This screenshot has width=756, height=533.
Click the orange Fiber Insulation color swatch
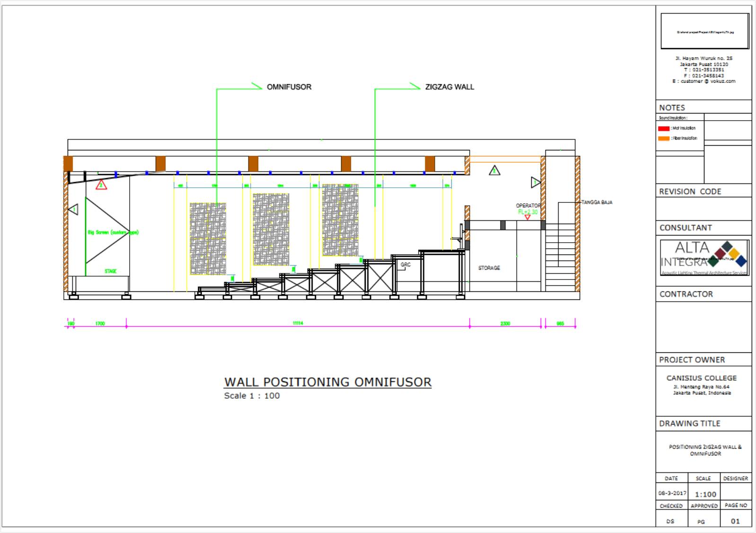tap(664, 139)
